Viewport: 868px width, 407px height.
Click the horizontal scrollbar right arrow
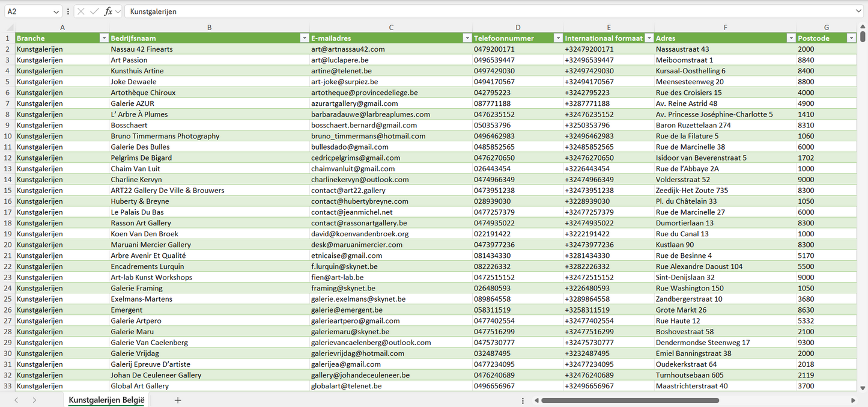[853, 400]
